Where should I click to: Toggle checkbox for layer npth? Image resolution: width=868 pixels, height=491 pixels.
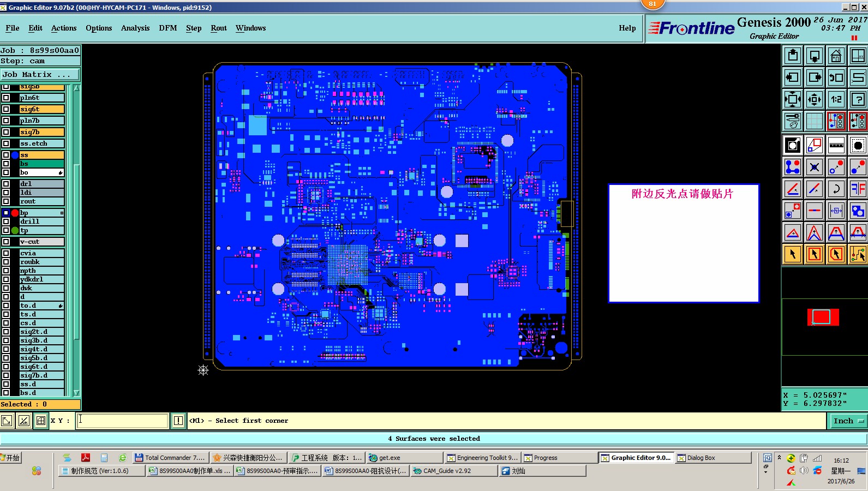click(x=6, y=271)
